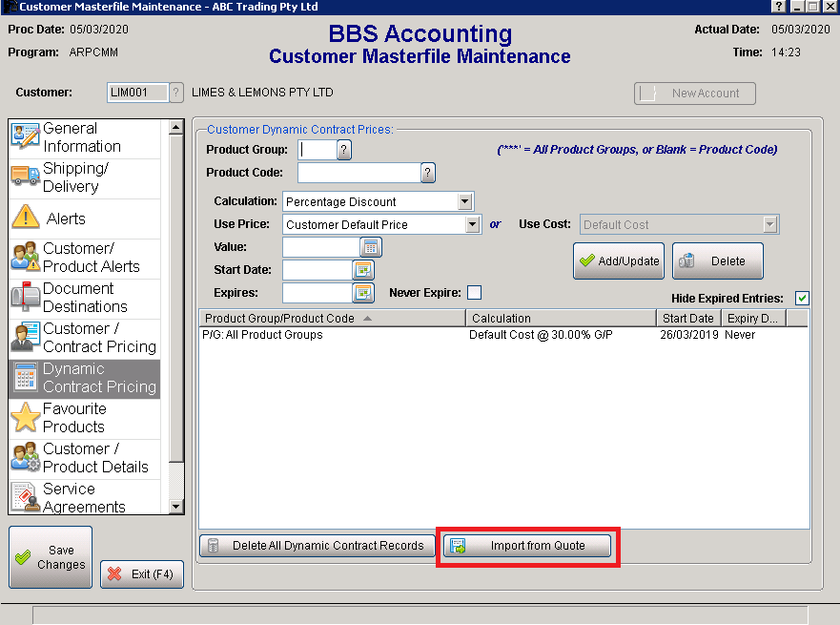Open the Use Price dropdown
840x625 pixels.
[x=472, y=224]
